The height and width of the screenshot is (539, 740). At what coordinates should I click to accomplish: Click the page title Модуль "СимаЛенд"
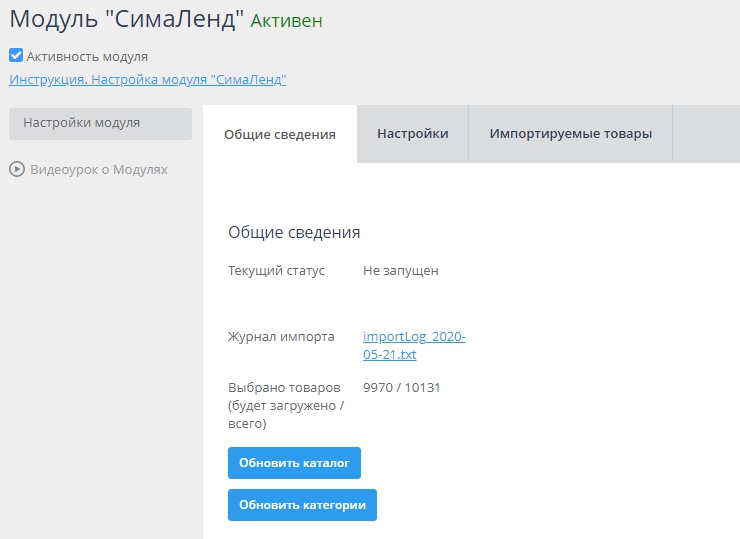tap(127, 20)
